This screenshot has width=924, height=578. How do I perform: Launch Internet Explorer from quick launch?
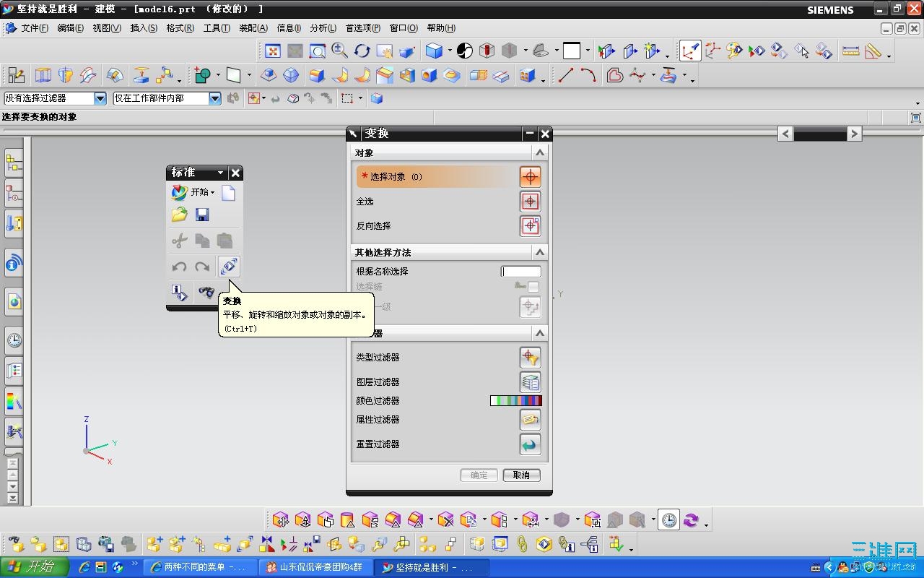pos(84,567)
